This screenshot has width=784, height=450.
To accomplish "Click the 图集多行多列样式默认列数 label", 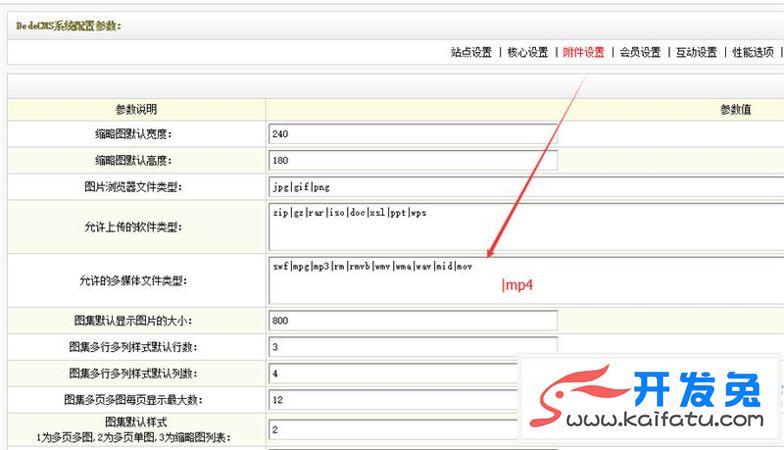I will [x=134, y=374].
